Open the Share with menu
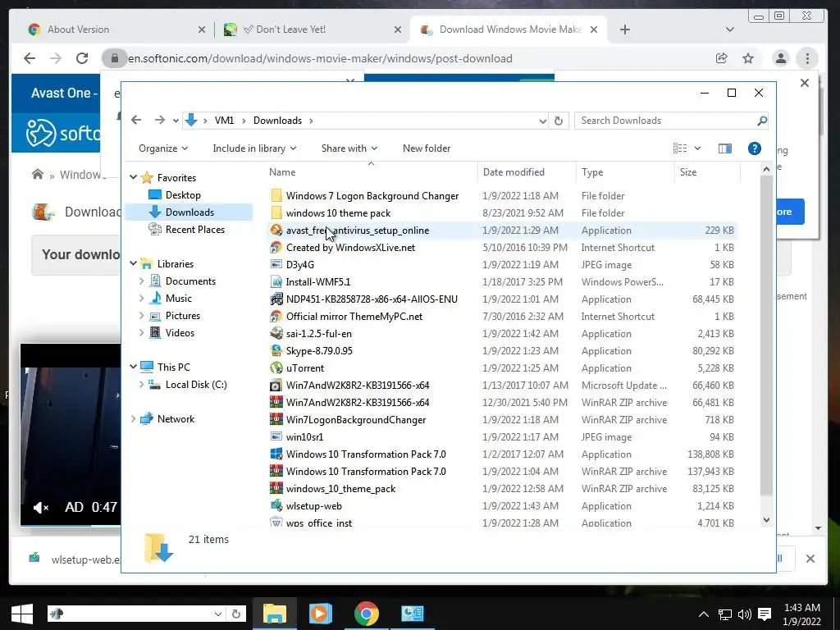Screen dimensions: 840x630 [349, 148]
